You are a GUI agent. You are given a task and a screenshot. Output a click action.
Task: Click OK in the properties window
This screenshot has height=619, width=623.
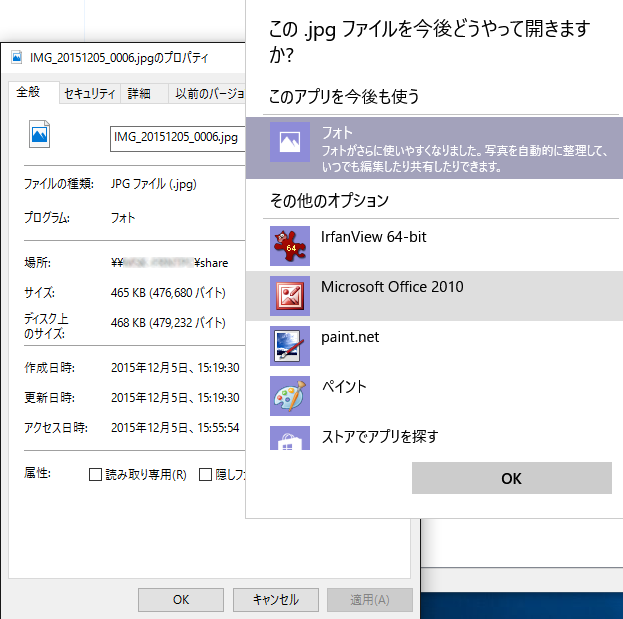(181, 600)
